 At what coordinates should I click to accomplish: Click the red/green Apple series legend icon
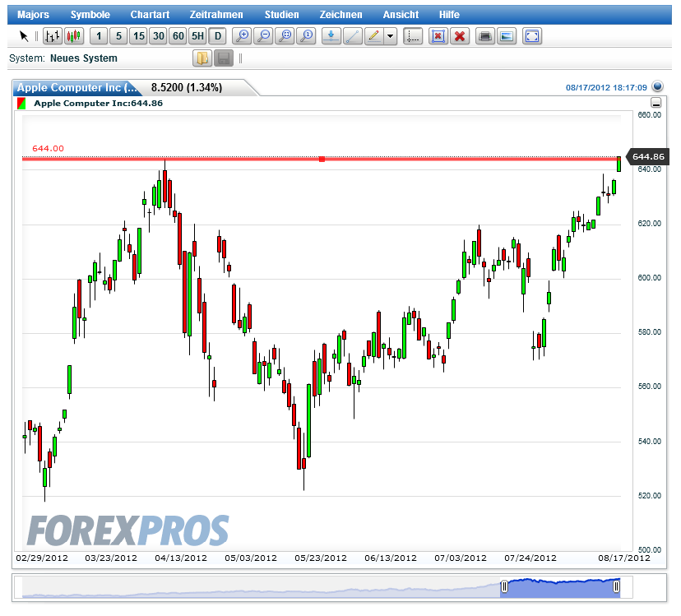(x=21, y=104)
